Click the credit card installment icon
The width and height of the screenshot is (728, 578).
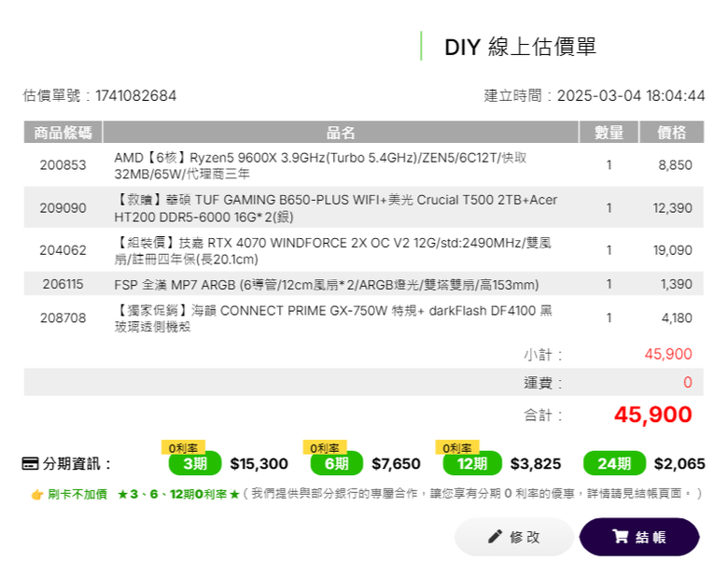tap(30, 463)
